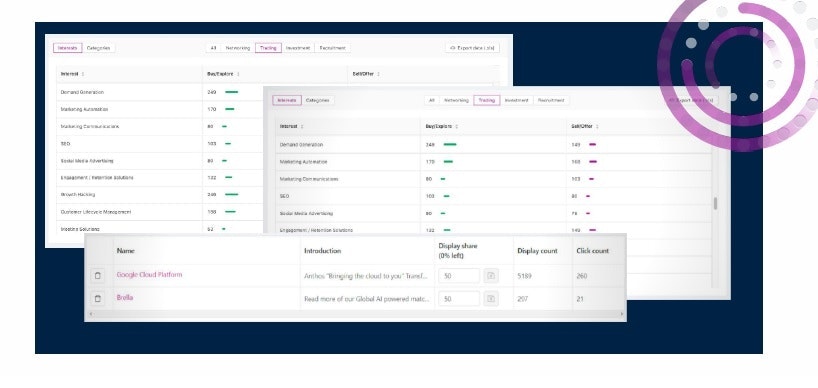
Task: Focus Brella display share input field
Action: click(x=459, y=299)
